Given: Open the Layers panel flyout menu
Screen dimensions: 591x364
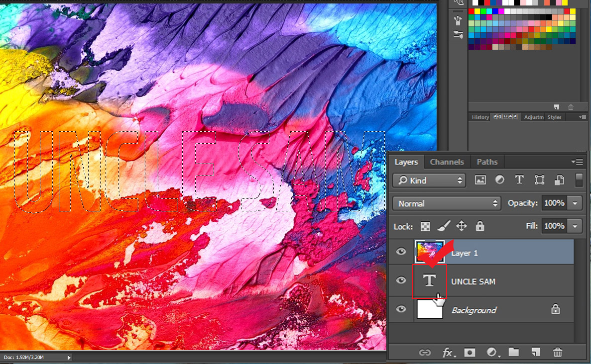Looking at the screenshot, I should pyautogui.click(x=577, y=162).
